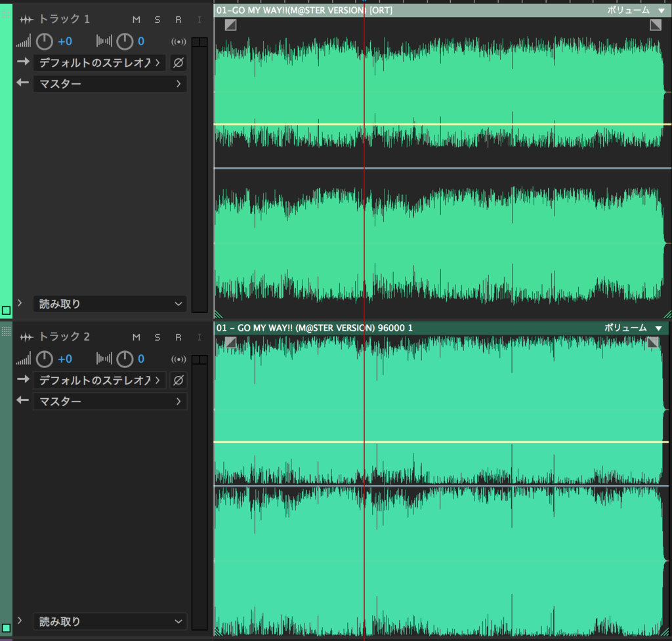Open Track 2 master output dropdown
Screen dimensions: 672x641
point(110,402)
